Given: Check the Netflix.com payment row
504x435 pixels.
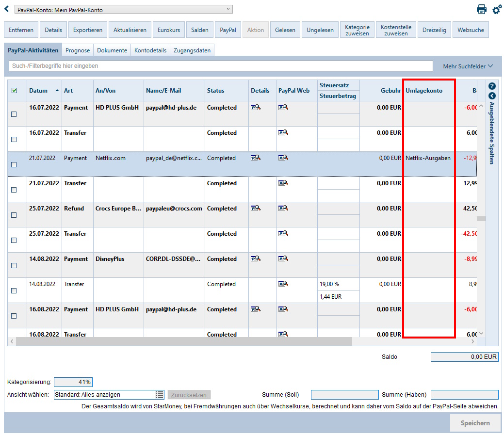Looking at the screenshot, I should [x=14, y=165].
